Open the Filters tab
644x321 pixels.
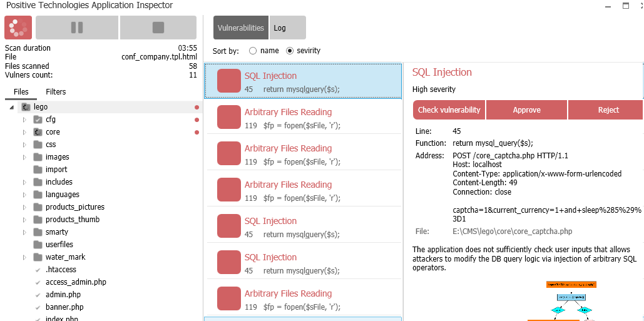(56, 92)
